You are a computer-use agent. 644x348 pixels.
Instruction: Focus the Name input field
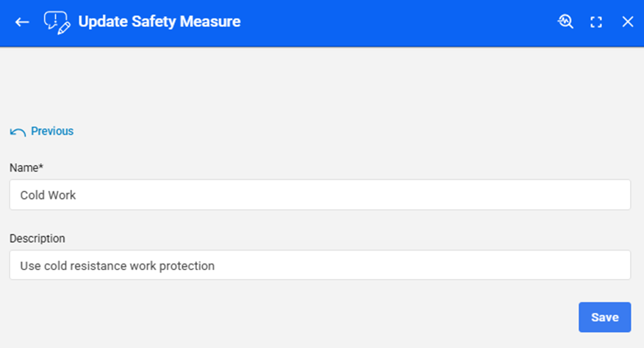coord(320,195)
